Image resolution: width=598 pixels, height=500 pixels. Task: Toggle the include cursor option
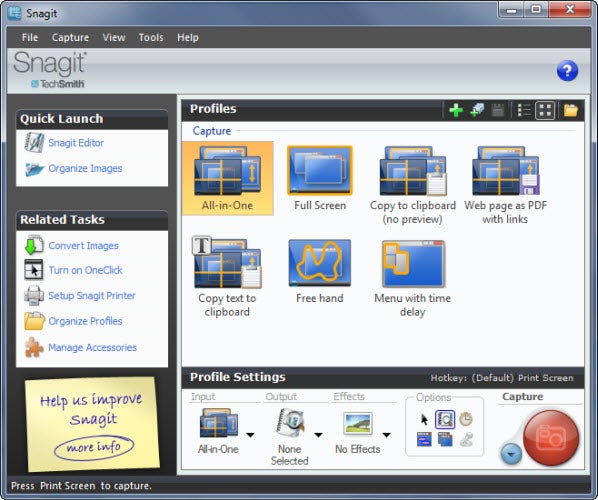[x=424, y=420]
